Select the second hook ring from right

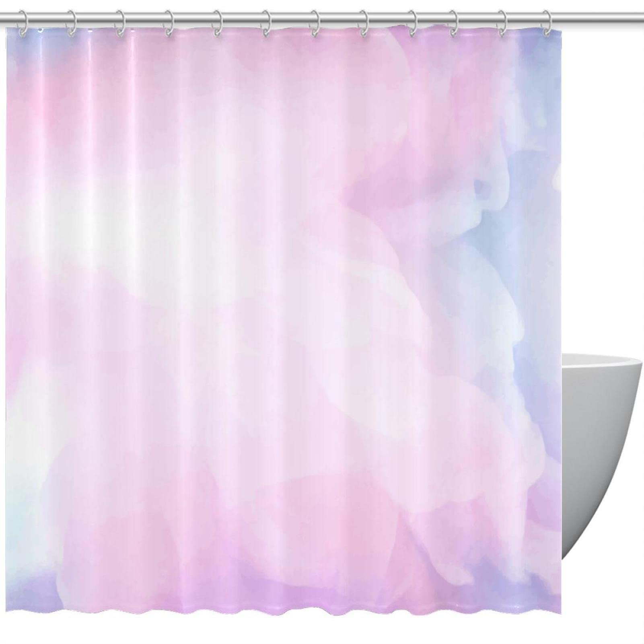tap(503, 23)
